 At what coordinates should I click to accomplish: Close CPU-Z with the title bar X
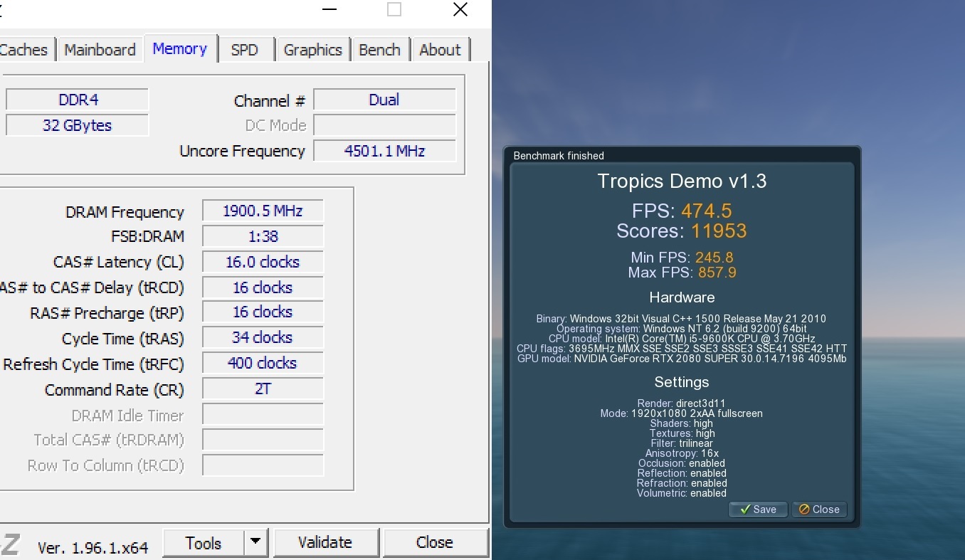click(x=460, y=9)
